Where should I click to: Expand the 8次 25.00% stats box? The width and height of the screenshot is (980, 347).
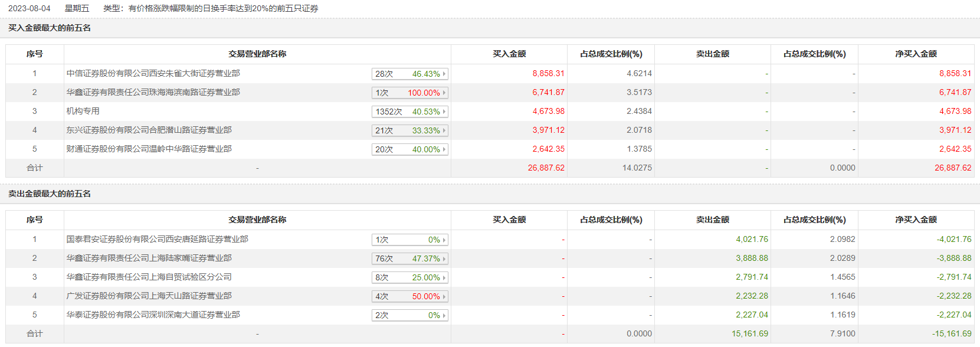pyautogui.click(x=410, y=277)
